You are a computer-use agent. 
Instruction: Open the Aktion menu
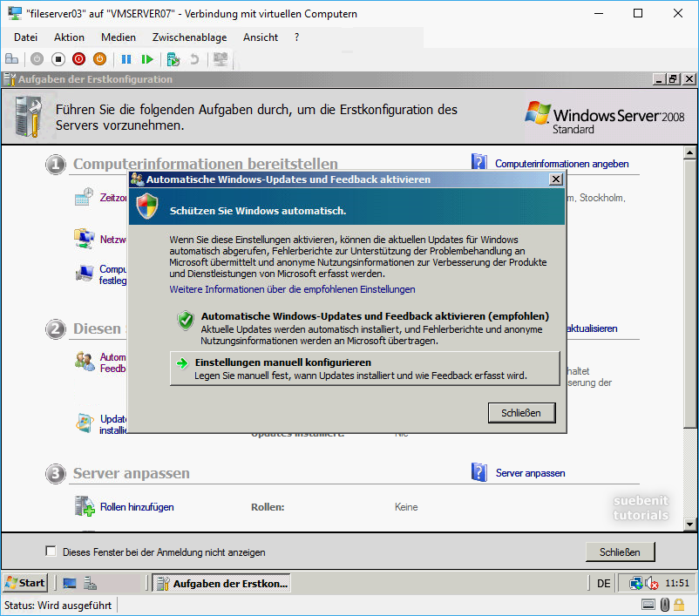click(69, 37)
